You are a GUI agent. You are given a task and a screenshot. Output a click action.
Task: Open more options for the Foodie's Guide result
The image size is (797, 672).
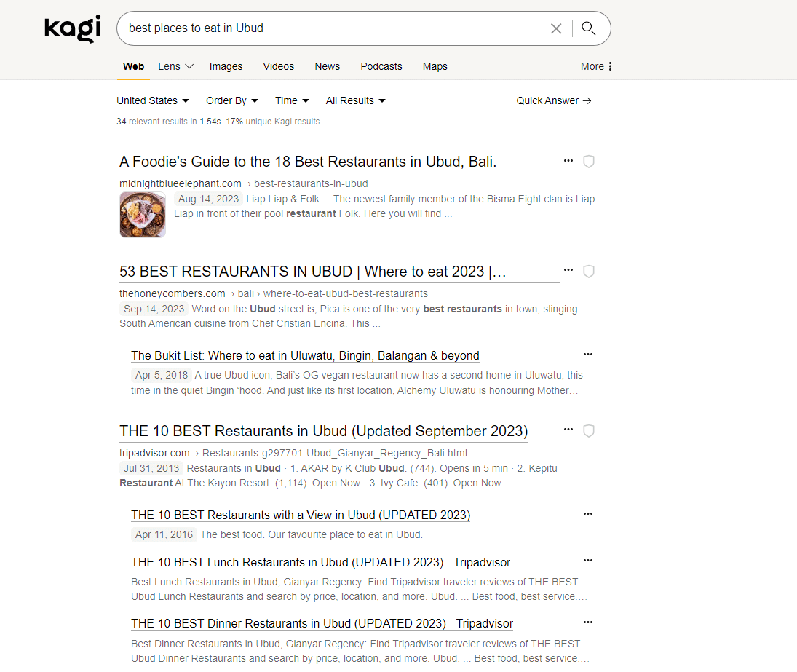[568, 161]
